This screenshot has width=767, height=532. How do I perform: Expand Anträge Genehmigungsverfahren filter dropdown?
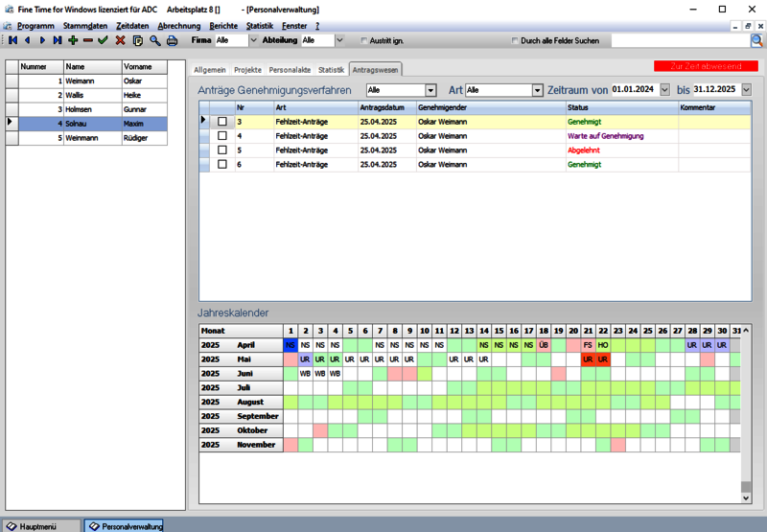430,90
